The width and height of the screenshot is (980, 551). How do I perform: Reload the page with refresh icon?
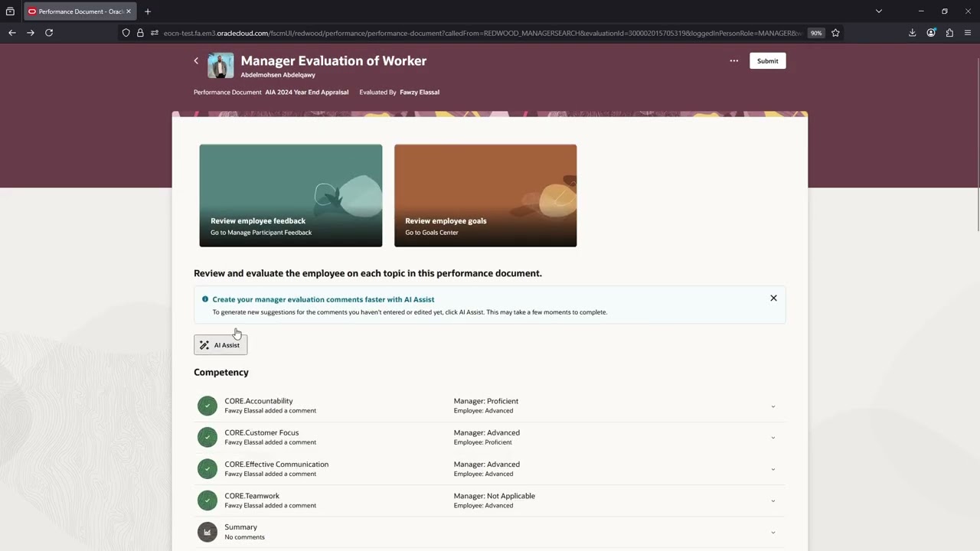[x=49, y=33]
